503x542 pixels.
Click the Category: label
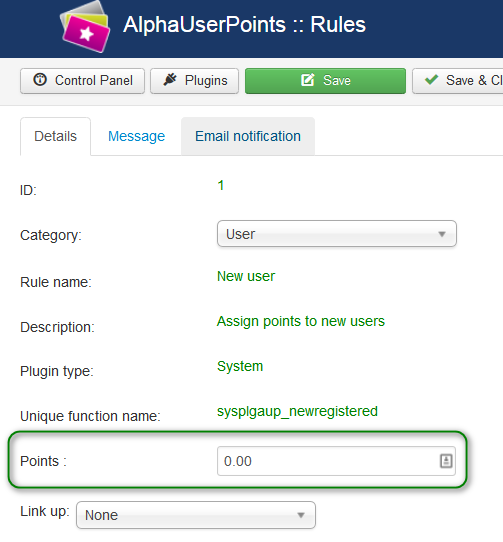(51, 235)
